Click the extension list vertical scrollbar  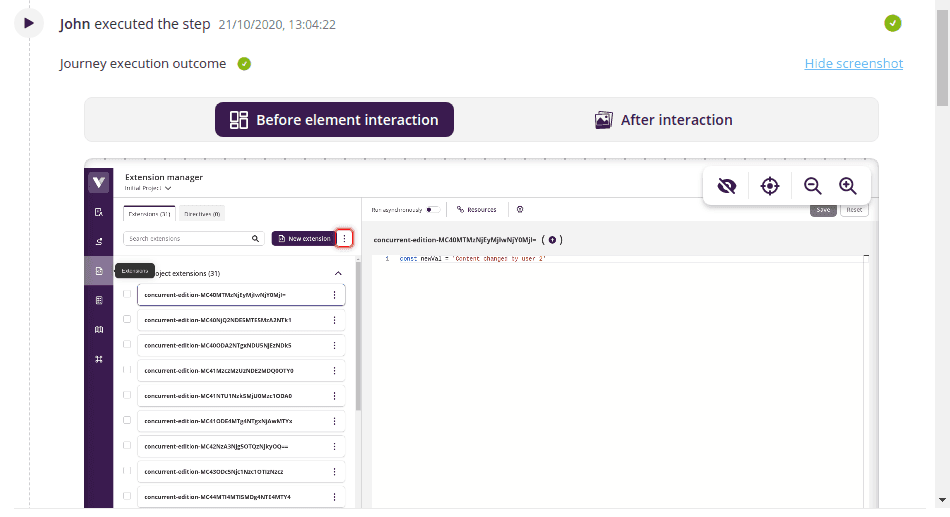[358, 336]
